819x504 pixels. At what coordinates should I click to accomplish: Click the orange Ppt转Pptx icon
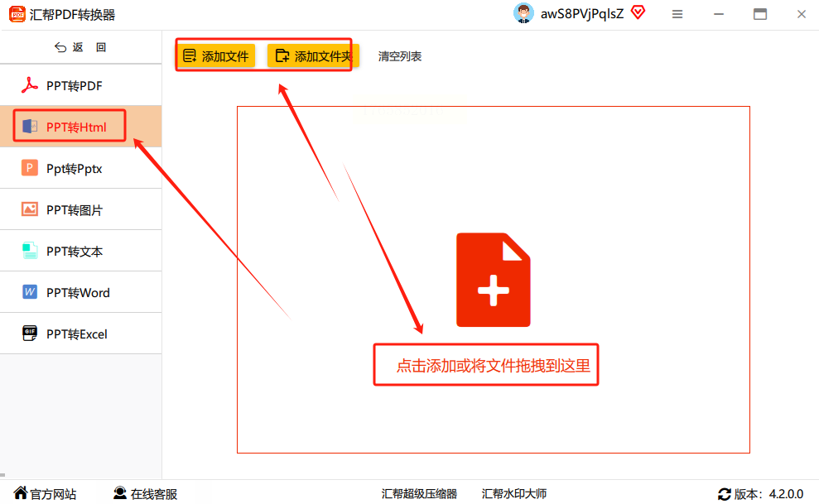tap(29, 168)
